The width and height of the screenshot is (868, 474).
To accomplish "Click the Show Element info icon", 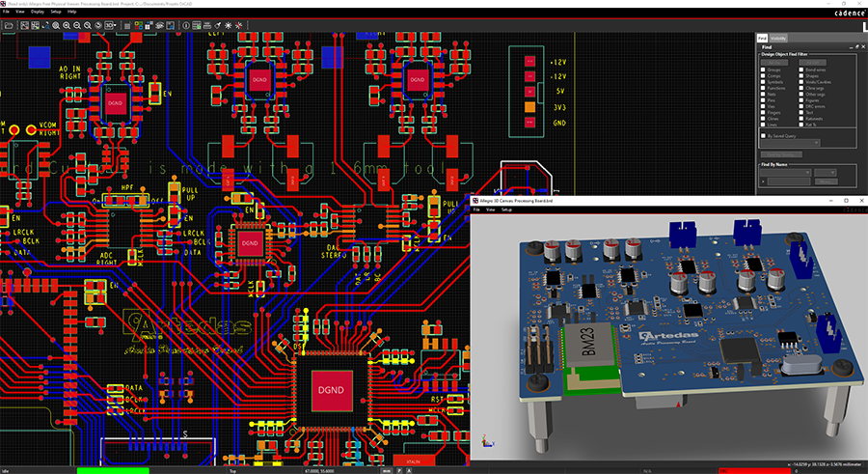I will click(186, 25).
